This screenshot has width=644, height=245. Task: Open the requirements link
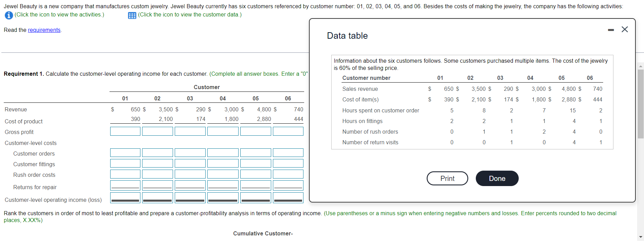coord(44,30)
